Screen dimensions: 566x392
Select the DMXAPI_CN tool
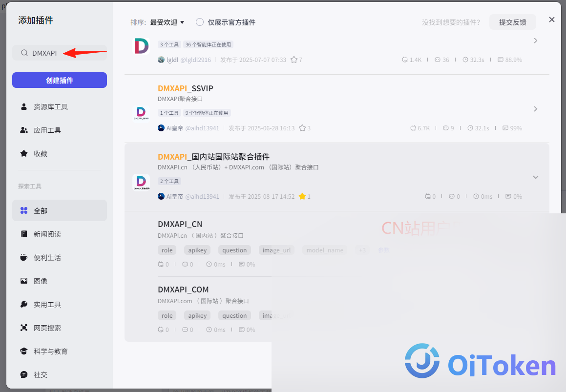click(180, 224)
